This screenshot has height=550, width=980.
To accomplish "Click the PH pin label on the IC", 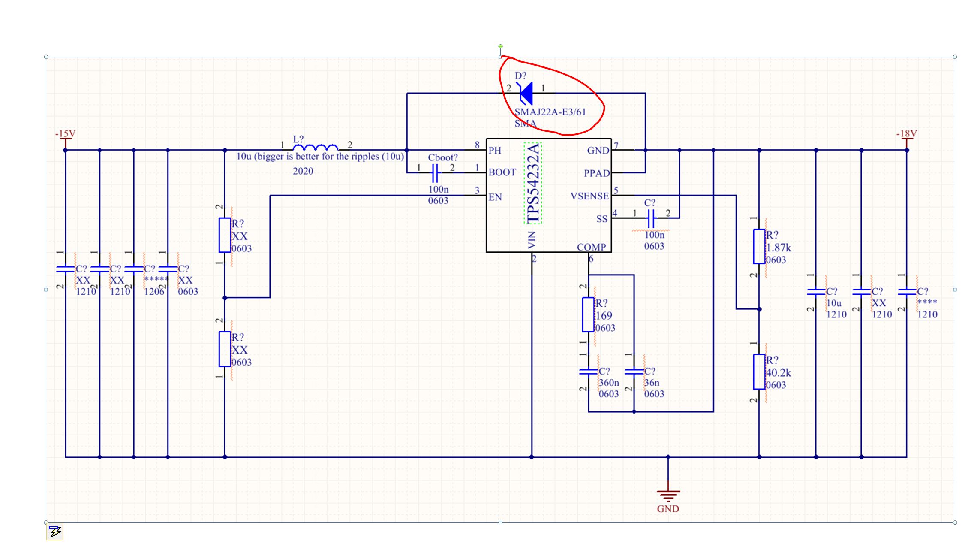I will pos(495,151).
